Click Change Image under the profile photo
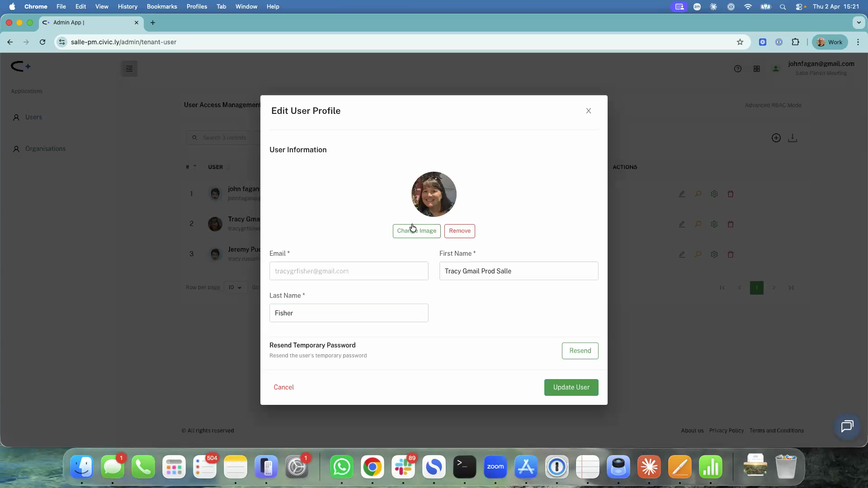The height and width of the screenshot is (488, 868). (x=416, y=231)
